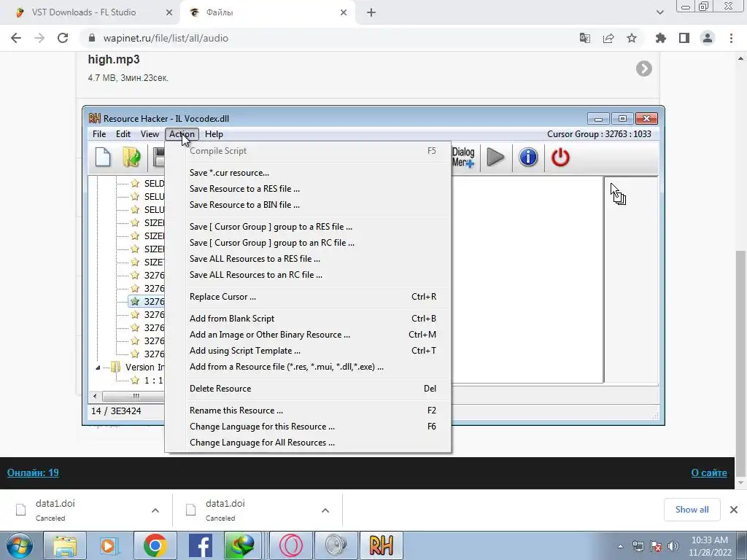Image resolution: width=747 pixels, height=560 pixels.
Task: Open the Opera taskbar icon
Action: (x=291, y=545)
